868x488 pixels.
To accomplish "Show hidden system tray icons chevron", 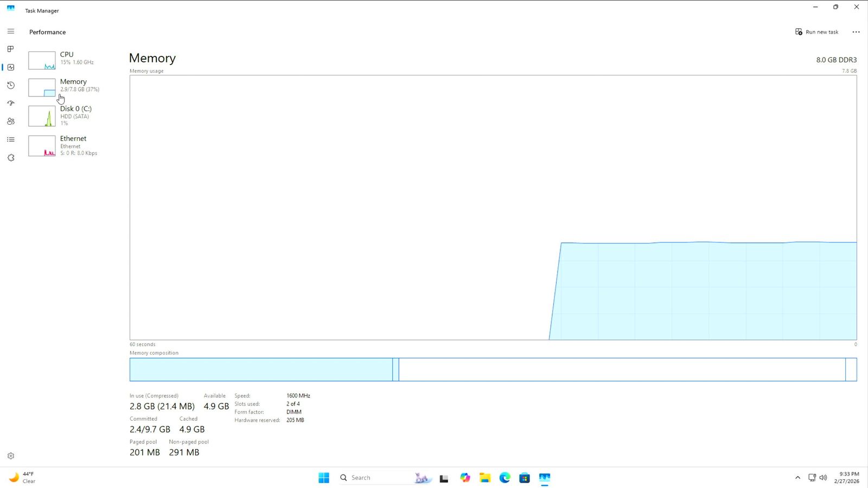I will [797, 478].
